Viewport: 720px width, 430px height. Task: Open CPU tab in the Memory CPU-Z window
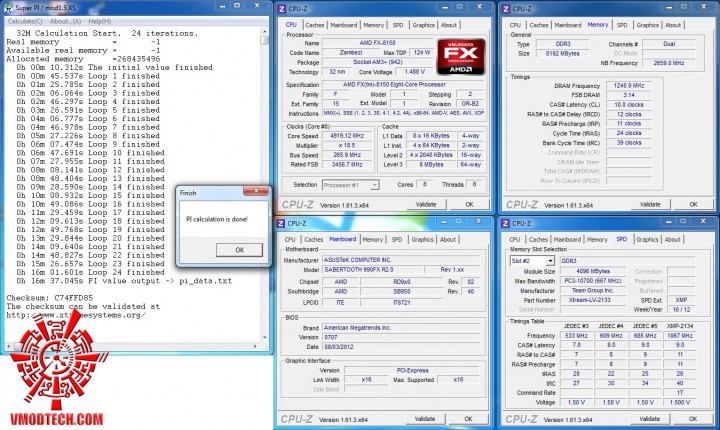click(x=515, y=25)
